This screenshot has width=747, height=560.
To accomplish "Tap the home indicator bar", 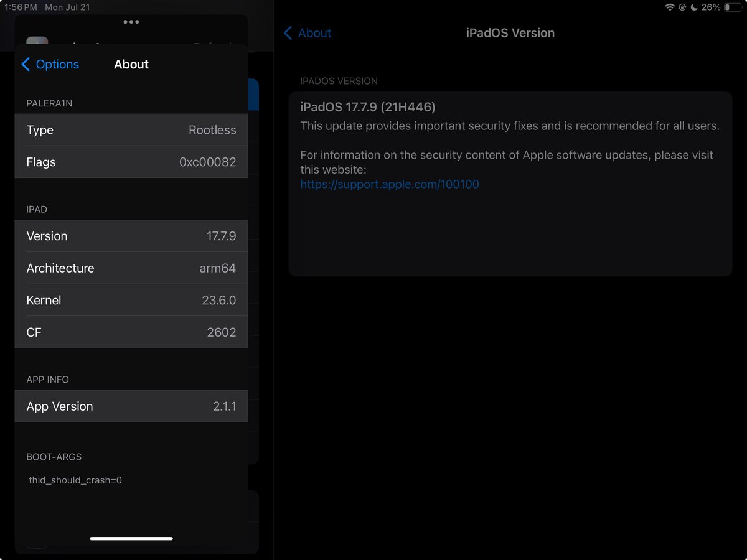I will pos(131,538).
